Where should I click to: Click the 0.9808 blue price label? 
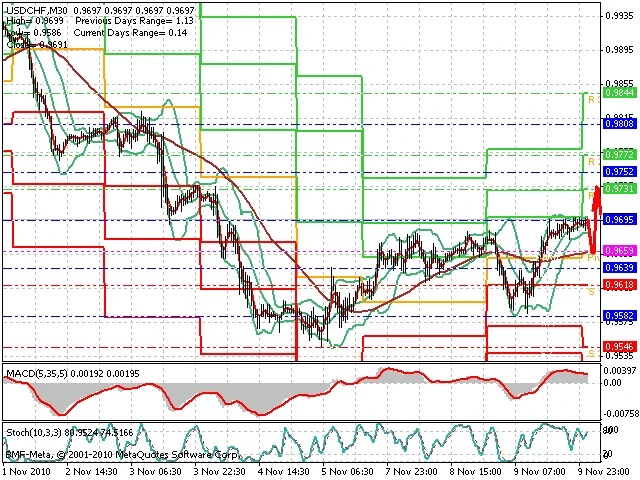click(620, 124)
